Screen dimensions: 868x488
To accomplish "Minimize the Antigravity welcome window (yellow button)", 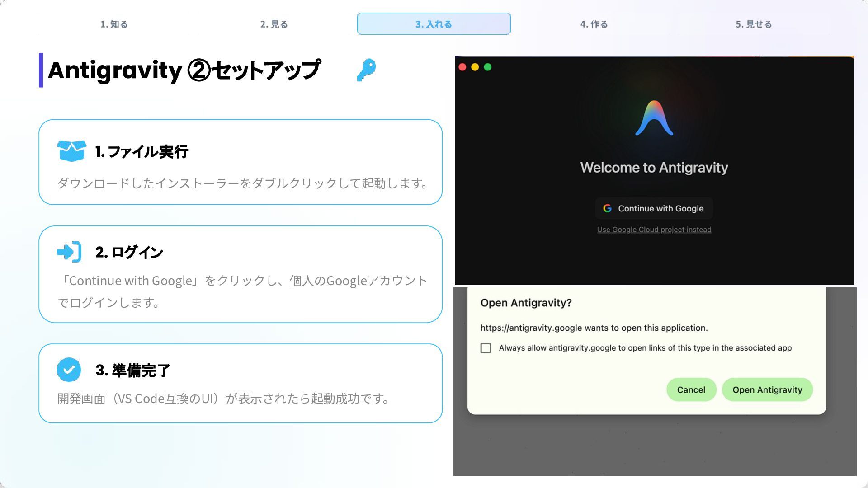I will (x=475, y=67).
